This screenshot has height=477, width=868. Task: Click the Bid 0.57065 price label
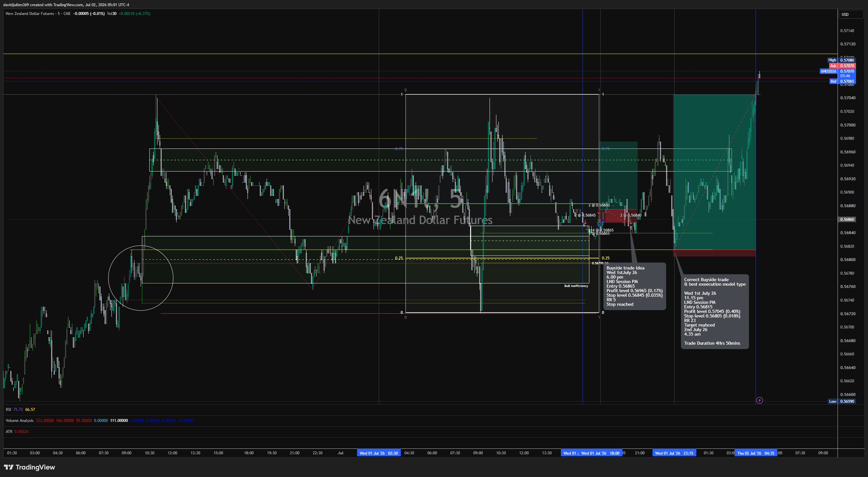[842, 81]
